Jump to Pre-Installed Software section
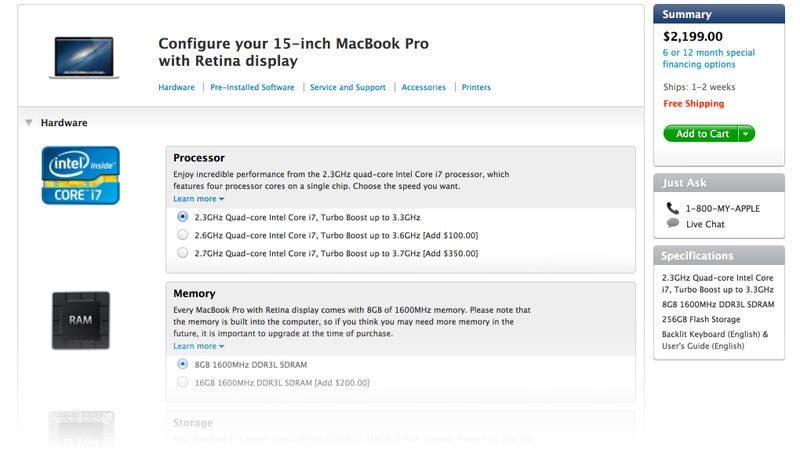Screen dimensions: 800x450 (252, 87)
